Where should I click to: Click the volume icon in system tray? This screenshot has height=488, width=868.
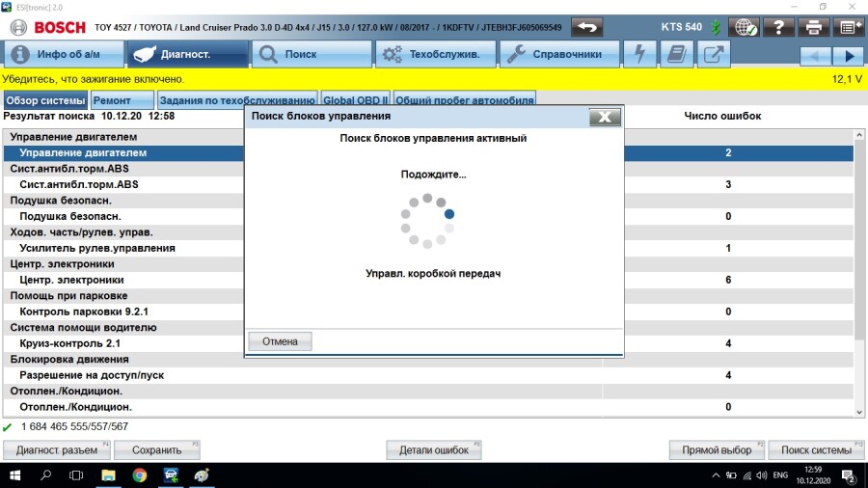(762, 475)
